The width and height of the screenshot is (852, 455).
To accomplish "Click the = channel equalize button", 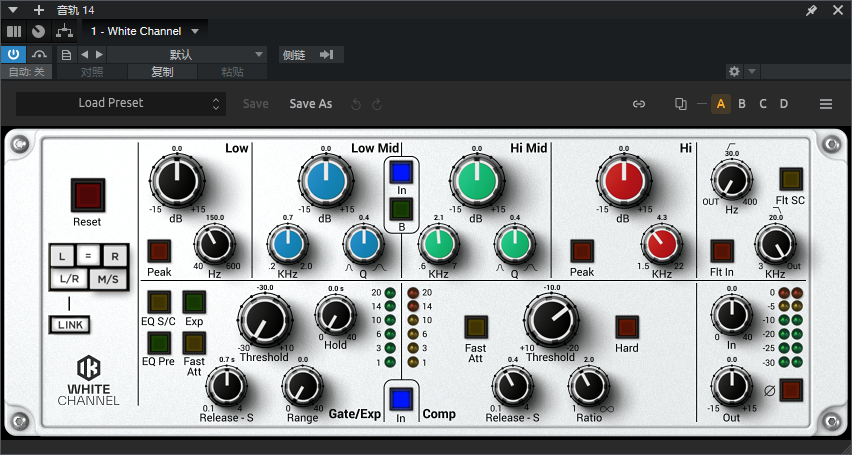I will [x=88, y=255].
